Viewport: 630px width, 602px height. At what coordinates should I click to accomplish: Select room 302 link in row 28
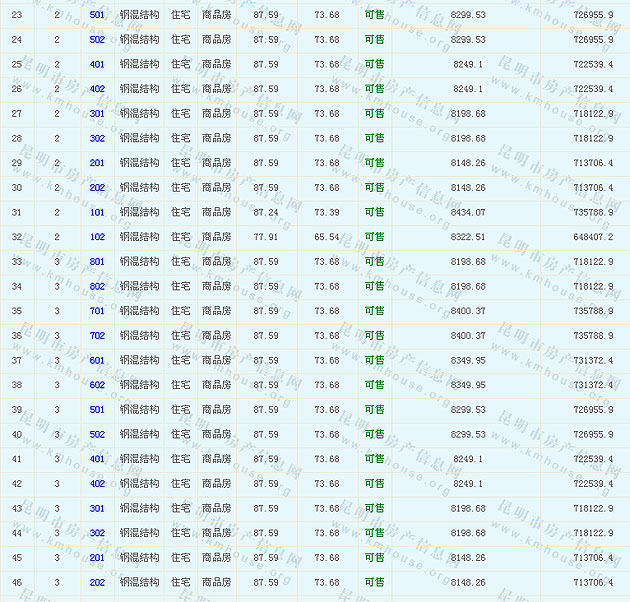(x=97, y=138)
